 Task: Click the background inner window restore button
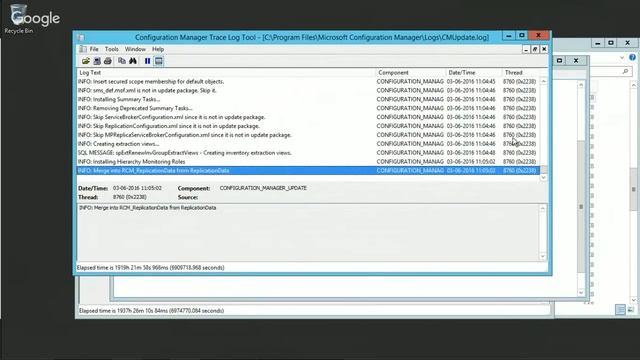560,60
